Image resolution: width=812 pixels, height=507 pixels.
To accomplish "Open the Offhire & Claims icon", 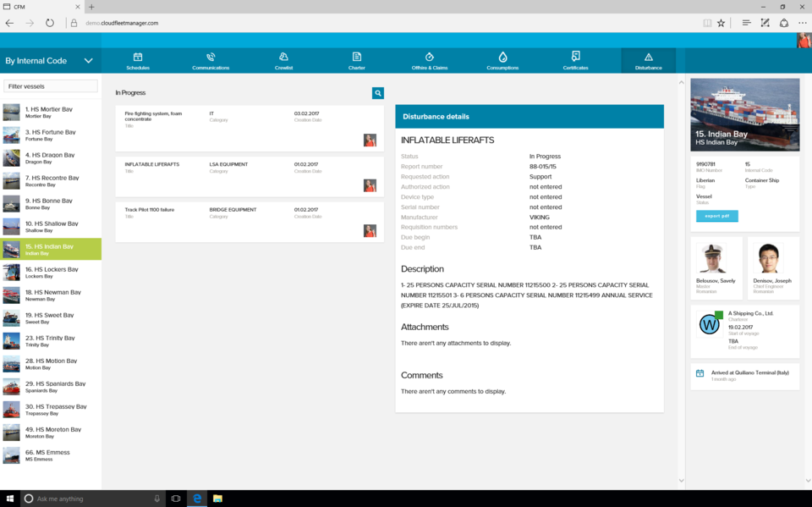I will coord(430,58).
